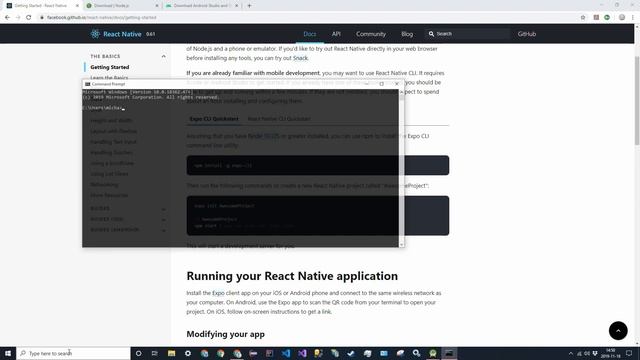Select the Expo CLI Quickstart tab
Image resolution: width=640 pixels, height=360 pixels.
point(214,119)
